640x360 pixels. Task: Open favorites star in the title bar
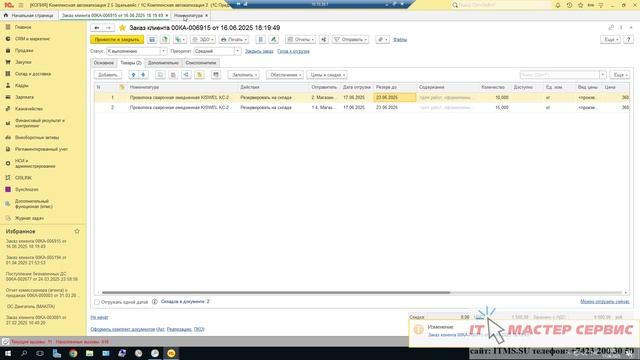click(580, 5)
